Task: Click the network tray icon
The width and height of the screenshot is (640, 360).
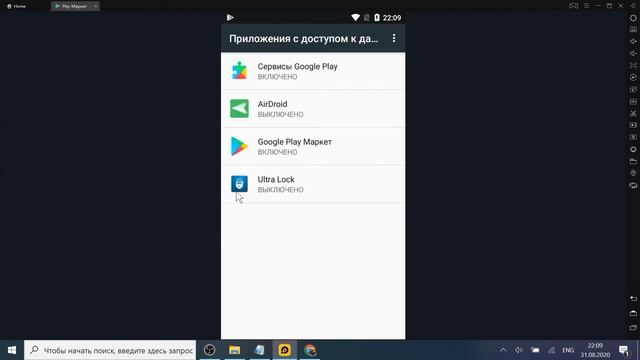Action: pos(551,350)
